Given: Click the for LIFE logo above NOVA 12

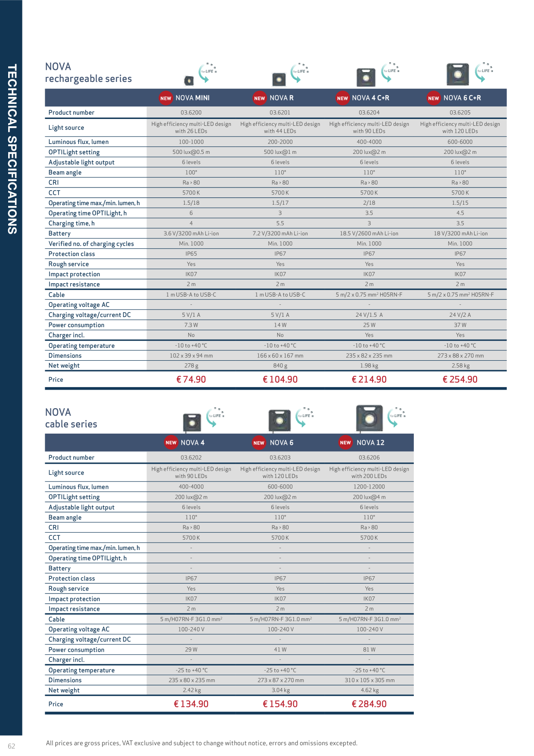Looking at the screenshot, I should [x=397, y=417].
